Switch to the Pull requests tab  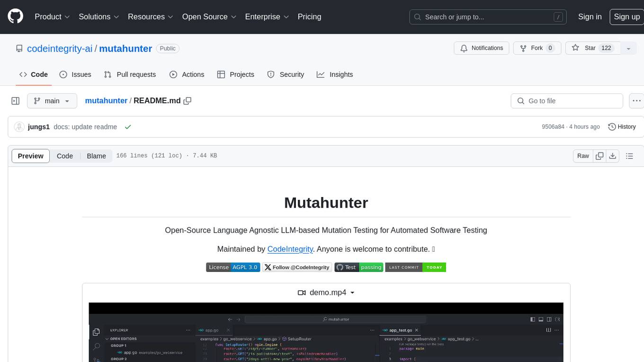130,74
